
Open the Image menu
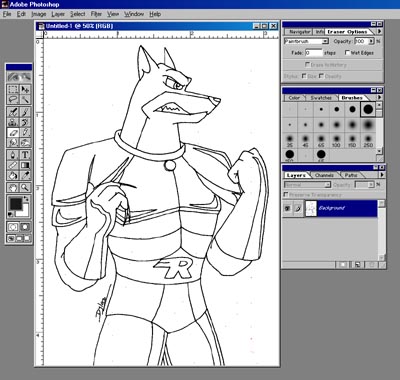click(39, 14)
